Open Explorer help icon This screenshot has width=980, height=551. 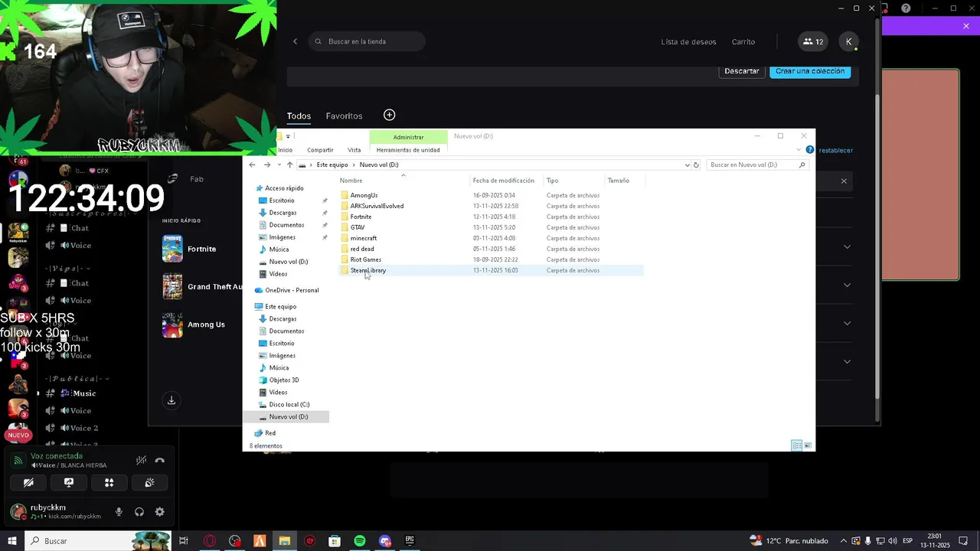tap(809, 150)
